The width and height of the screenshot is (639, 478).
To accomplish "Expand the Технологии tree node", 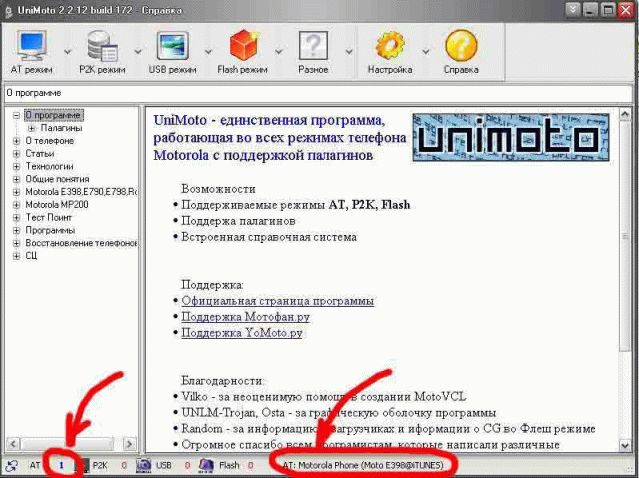I will pyautogui.click(x=16, y=166).
